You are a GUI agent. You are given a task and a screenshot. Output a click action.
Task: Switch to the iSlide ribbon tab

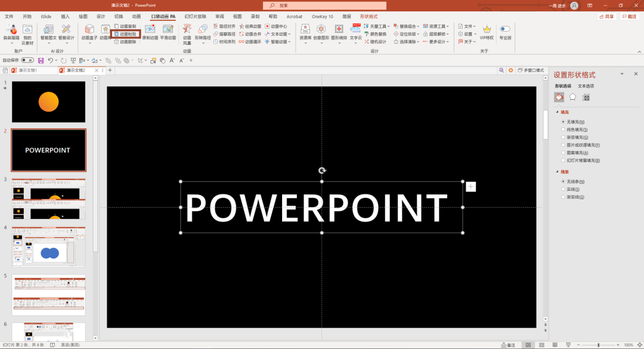click(x=46, y=17)
